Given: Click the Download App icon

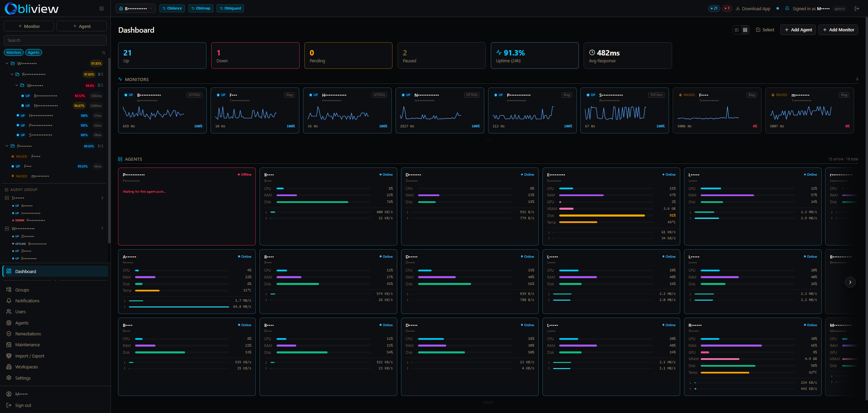Looking at the screenshot, I should 738,9.
